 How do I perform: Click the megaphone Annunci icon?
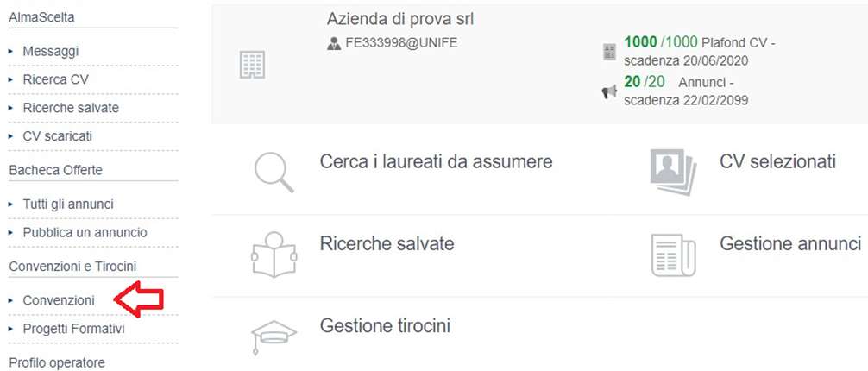click(609, 91)
